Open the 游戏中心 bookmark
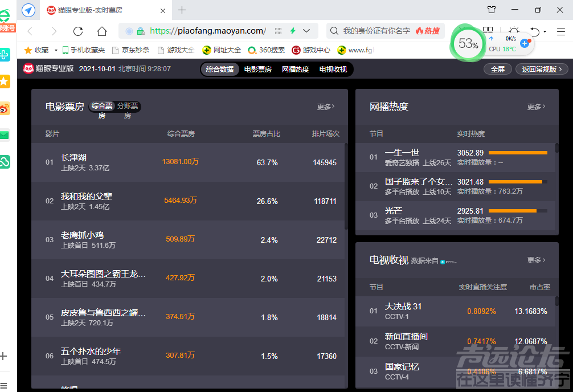Screen dimensions: 573x392 [x=311, y=50]
